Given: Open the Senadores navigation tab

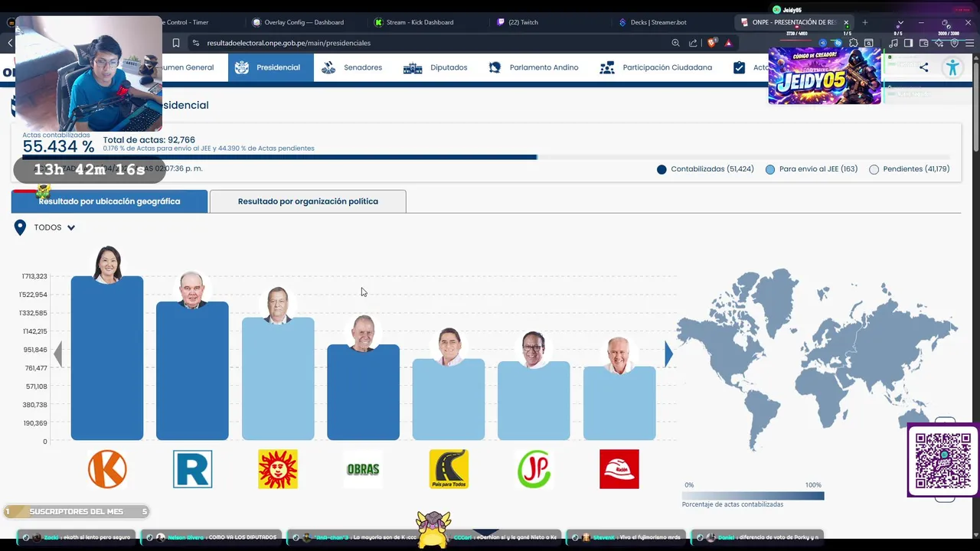Looking at the screenshot, I should 351,67.
